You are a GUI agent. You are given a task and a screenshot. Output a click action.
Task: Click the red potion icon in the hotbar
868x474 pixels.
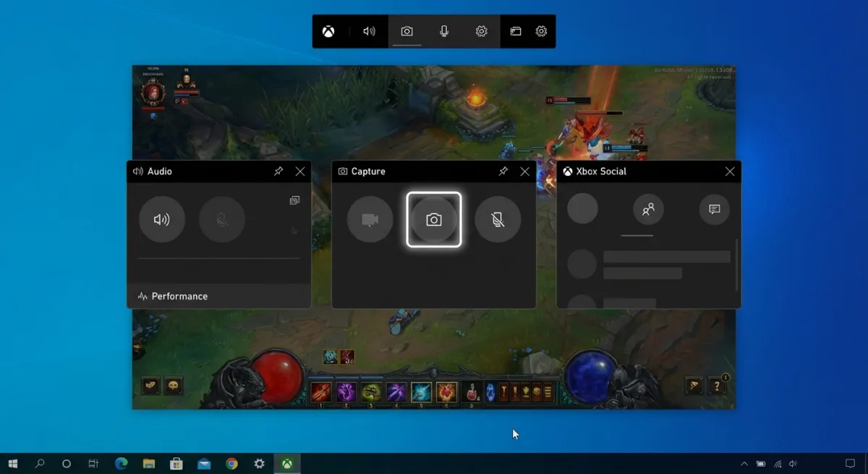[x=472, y=392]
